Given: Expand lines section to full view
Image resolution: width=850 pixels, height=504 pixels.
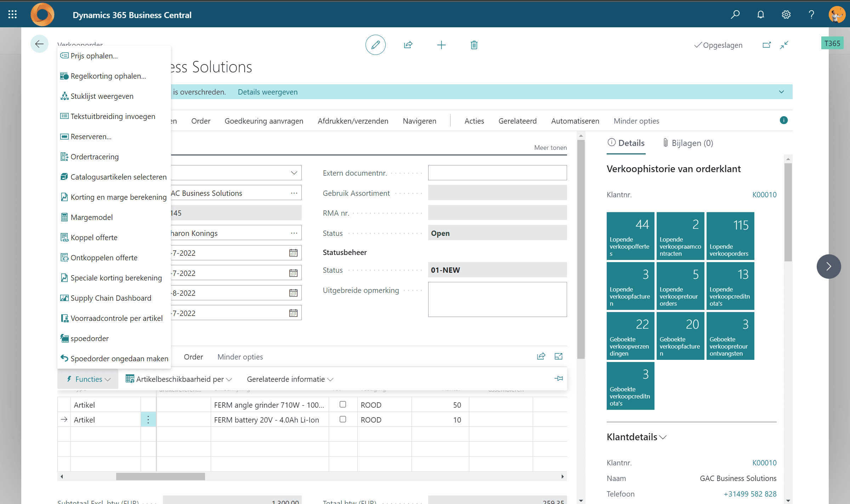Looking at the screenshot, I should [x=559, y=356].
